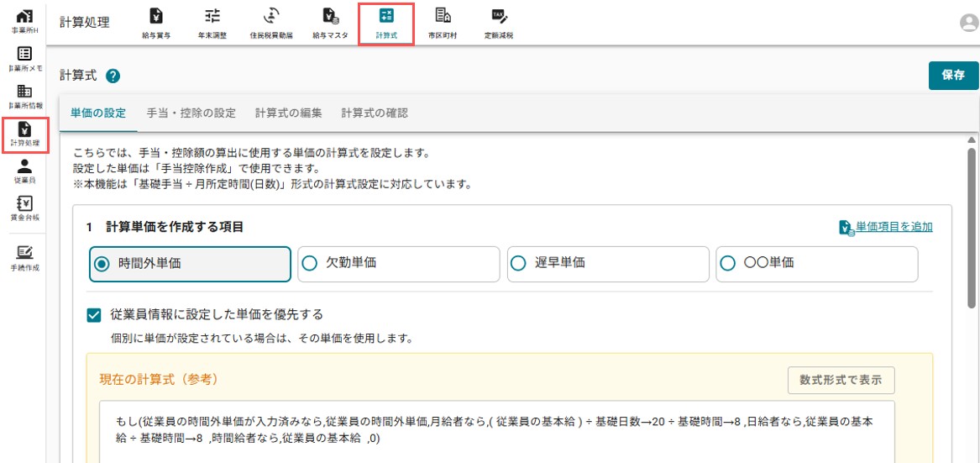The image size is (980, 463).
Task: Select the 遅早単価 radio option
Action: point(608,264)
